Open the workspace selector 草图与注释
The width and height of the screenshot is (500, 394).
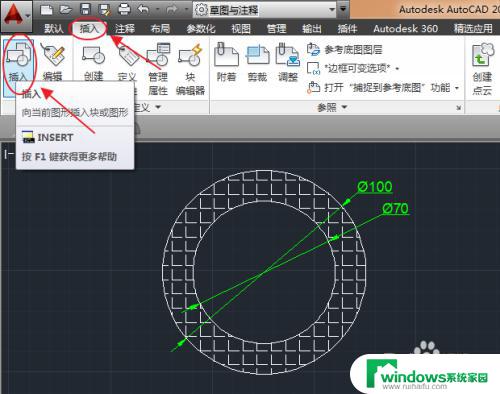tap(265, 10)
